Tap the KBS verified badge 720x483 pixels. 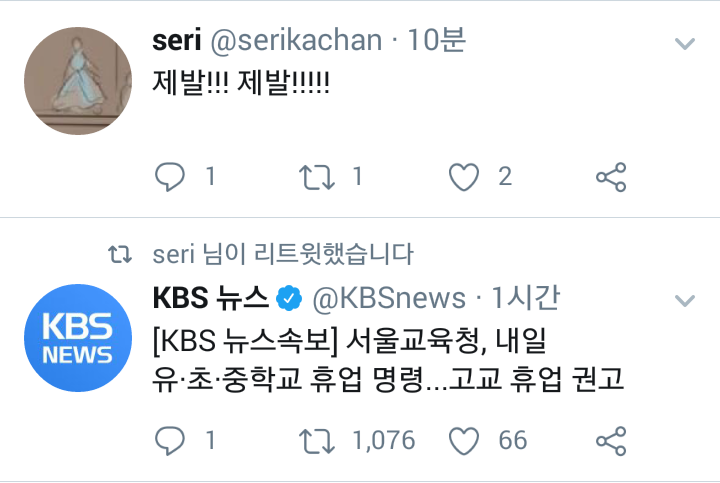coord(290,299)
